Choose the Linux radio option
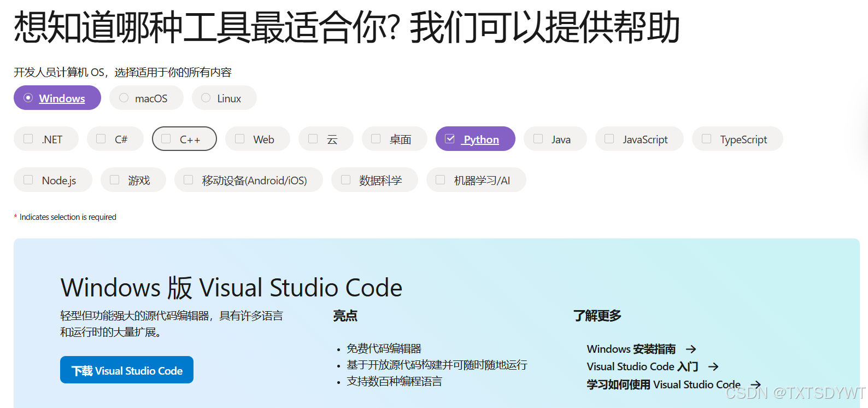The height and width of the screenshot is (408, 868). click(x=224, y=98)
